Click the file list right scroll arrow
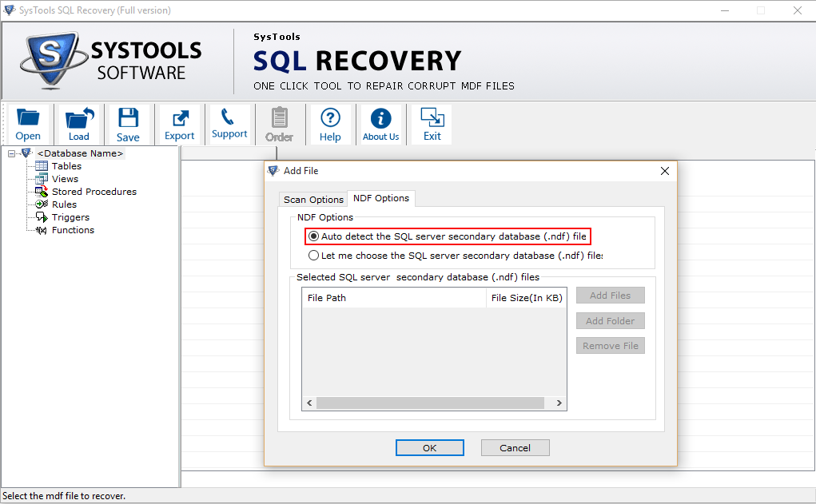 coord(559,403)
